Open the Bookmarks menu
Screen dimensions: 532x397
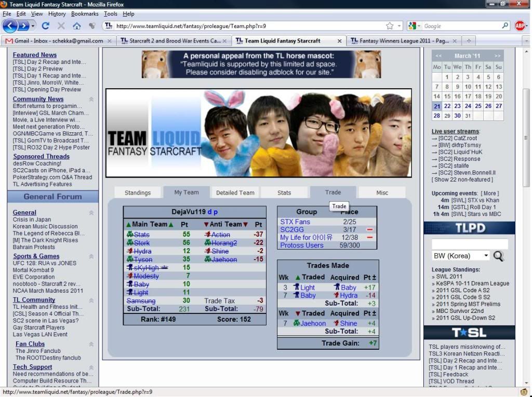[84, 14]
